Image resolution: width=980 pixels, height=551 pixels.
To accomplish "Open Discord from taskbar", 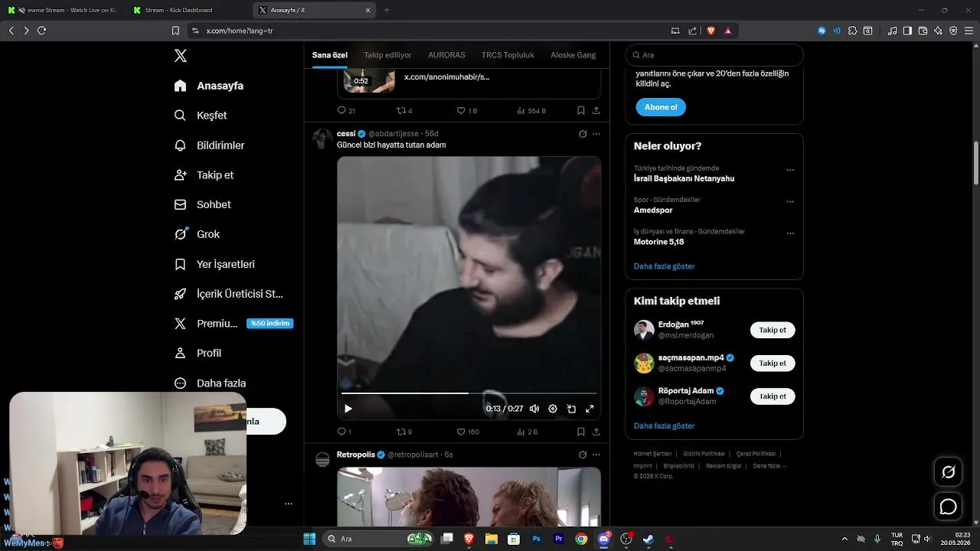I will 604,539.
